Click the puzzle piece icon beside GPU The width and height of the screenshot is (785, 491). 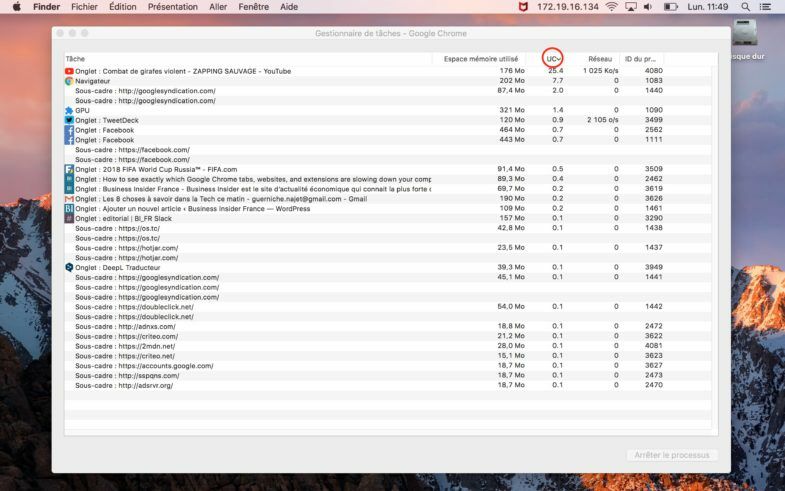pos(69,111)
